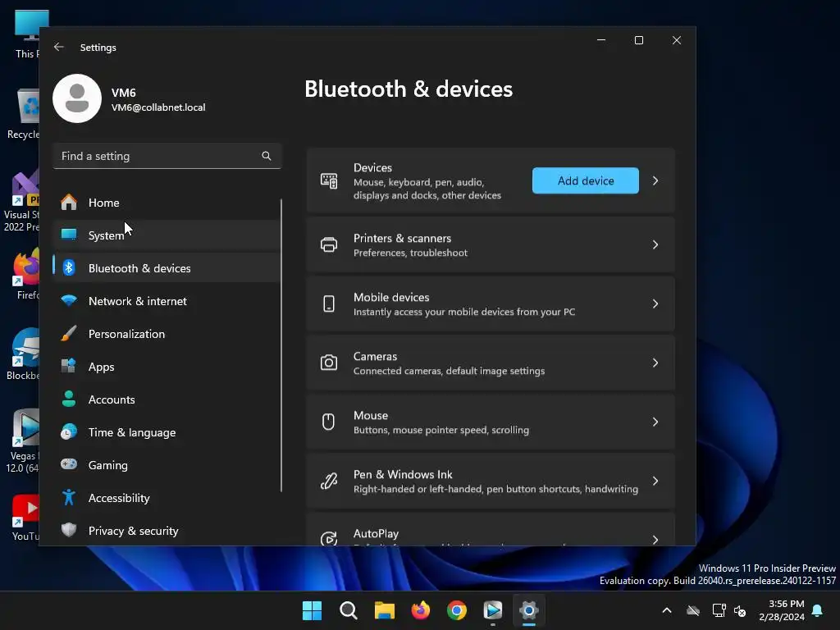
Task: Click the Apps icon in sidebar
Action: pyautogui.click(x=69, y=367)
